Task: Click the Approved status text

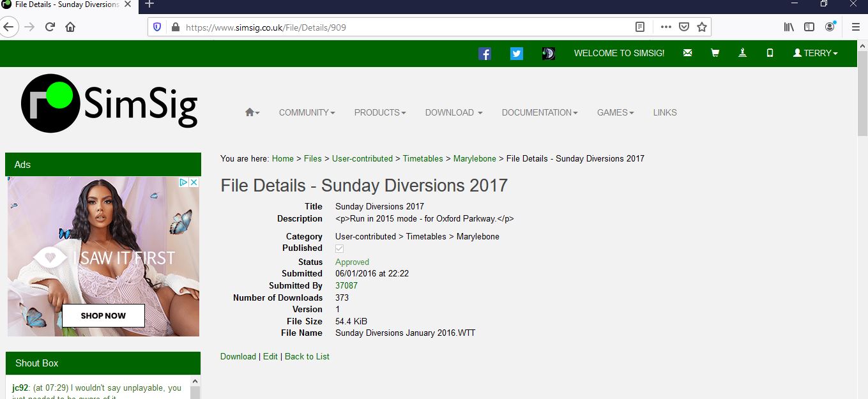Action: 352,262
